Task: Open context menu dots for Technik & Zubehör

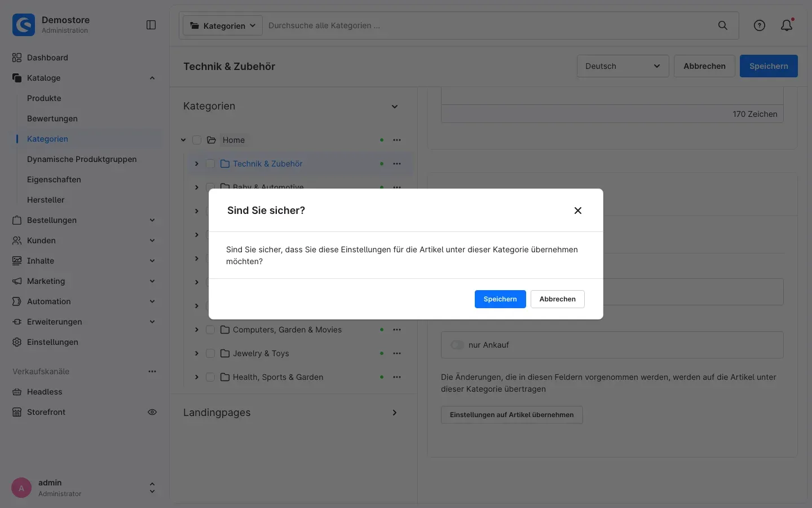Action: point(397,164)
